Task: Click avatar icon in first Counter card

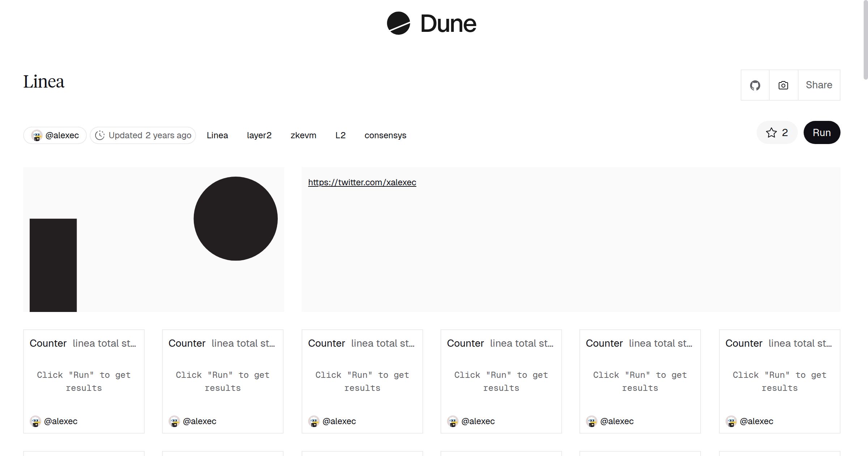Action: [35, 421]
